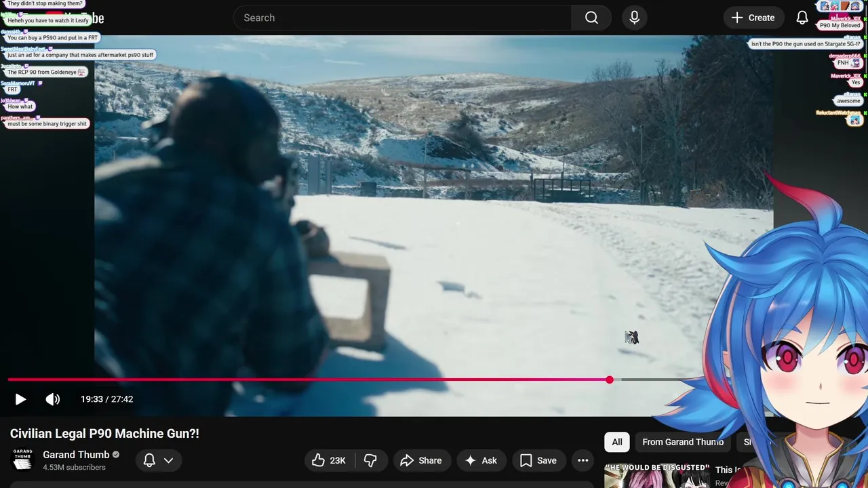Click 'You can buy a PS90' chat message

click(52, 38)
